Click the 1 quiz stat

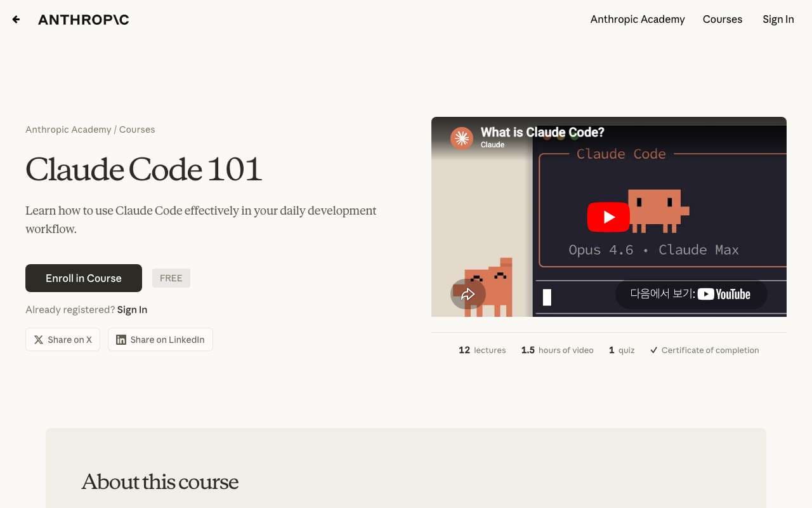tap(622, 350)
